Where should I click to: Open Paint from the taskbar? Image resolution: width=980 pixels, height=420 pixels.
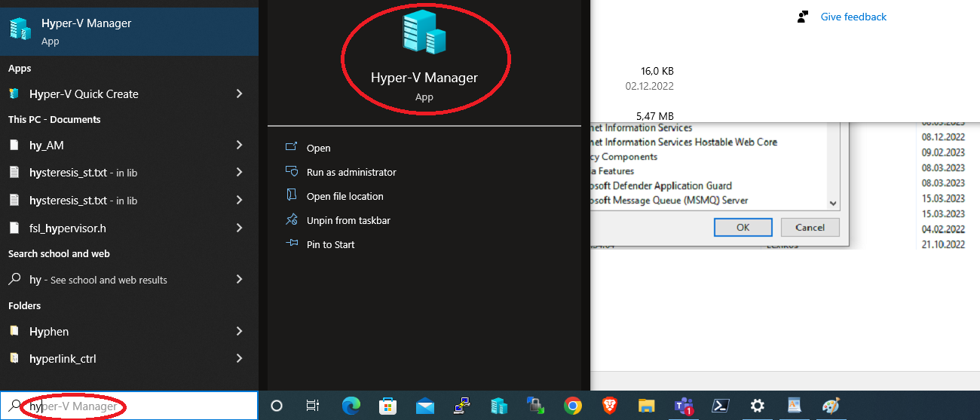click(831, 406)
